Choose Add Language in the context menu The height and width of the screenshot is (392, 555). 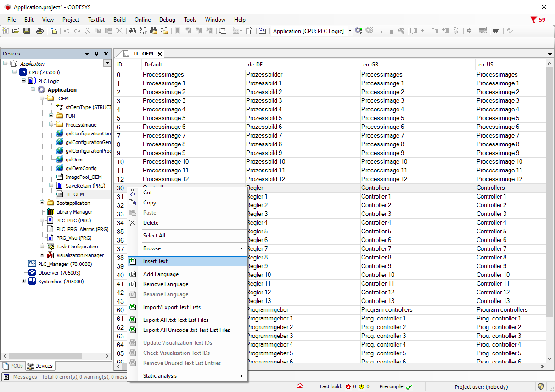click(161, 274)
